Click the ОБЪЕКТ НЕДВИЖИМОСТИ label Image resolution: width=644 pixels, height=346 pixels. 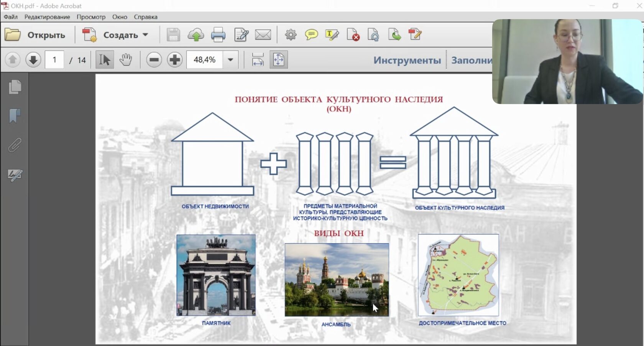[x=215, y=206]
